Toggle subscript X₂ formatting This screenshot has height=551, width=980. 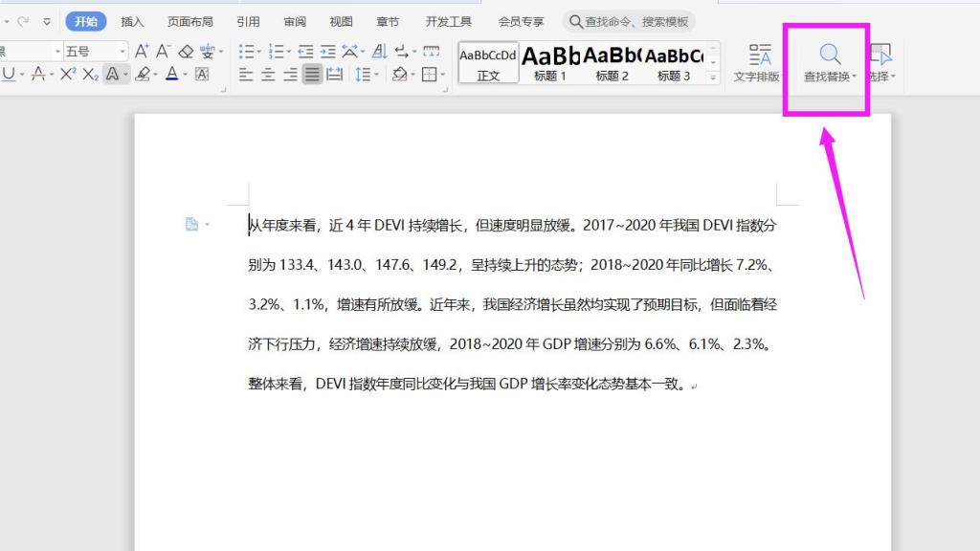click(91, 75)
